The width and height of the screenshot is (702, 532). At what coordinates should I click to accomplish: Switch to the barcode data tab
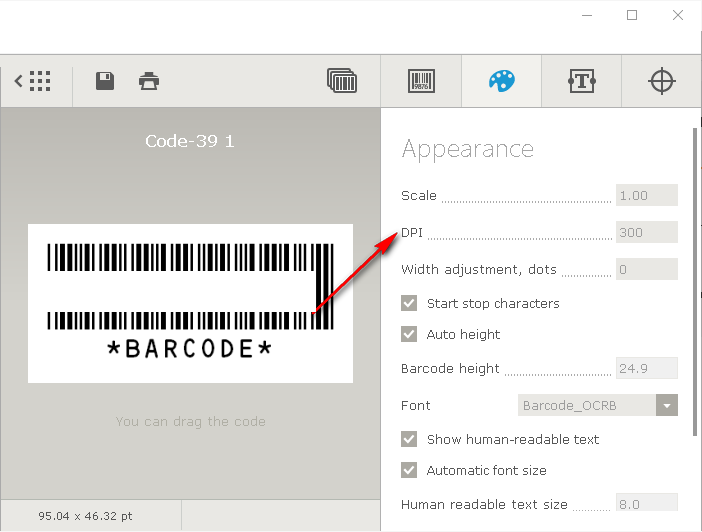tap(421, 81)
